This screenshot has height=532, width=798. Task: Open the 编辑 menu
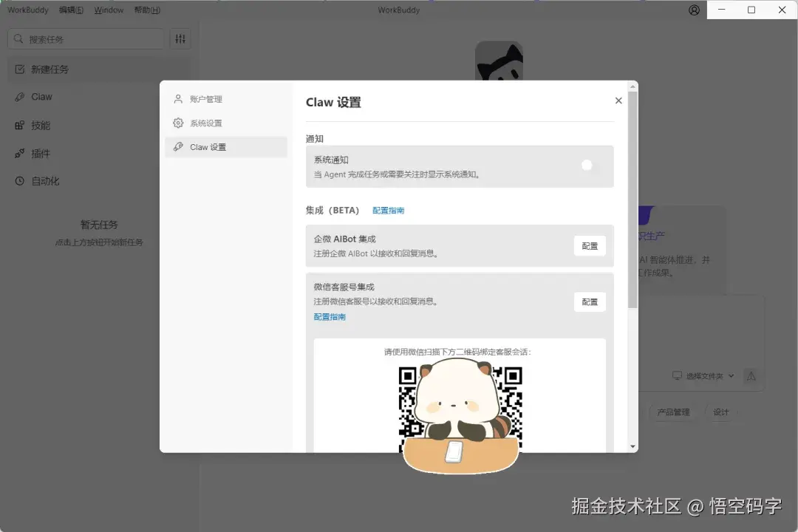pyautogui.click(x=70, y=10)
